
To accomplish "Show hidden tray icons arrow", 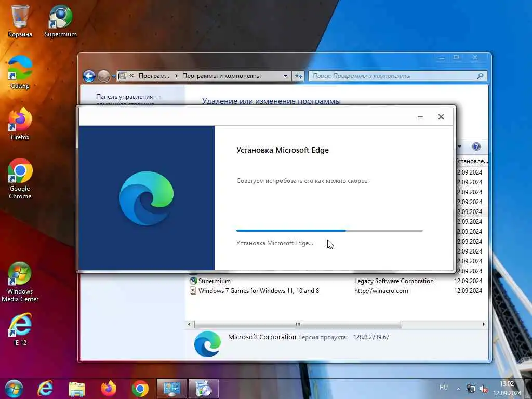I will click(x=459, y=389).
